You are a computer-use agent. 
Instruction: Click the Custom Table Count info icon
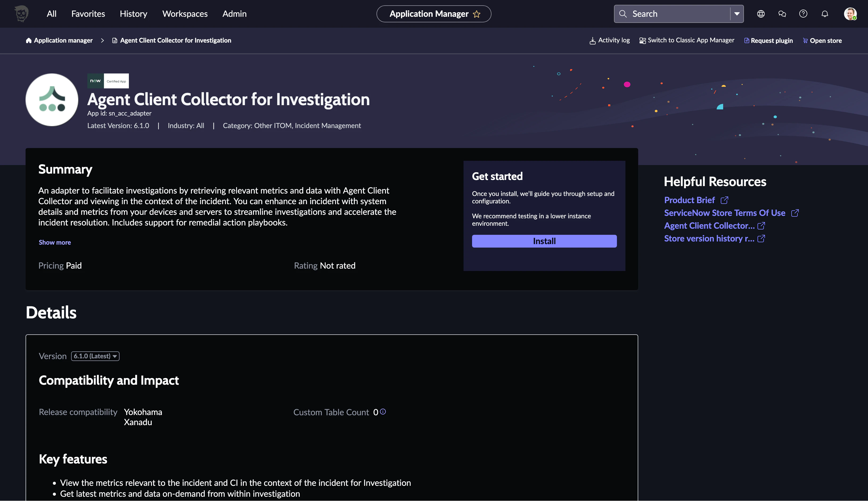[383, 412]
